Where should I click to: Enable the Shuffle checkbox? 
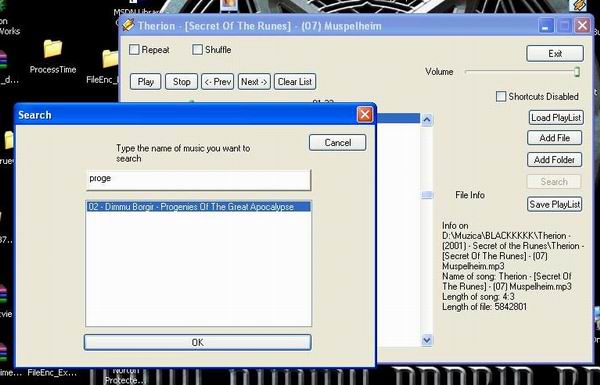(x=197, y=49)
